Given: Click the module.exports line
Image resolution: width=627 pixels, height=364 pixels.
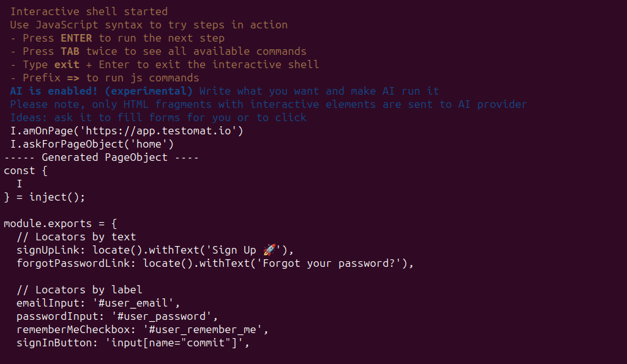Looking at the screenshot, I should pyautogui.click(x=60, y=223).
